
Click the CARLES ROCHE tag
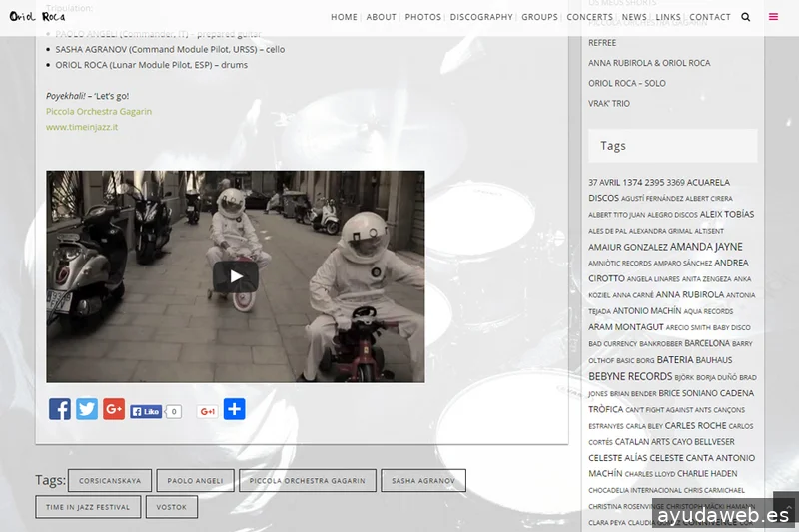695,425
